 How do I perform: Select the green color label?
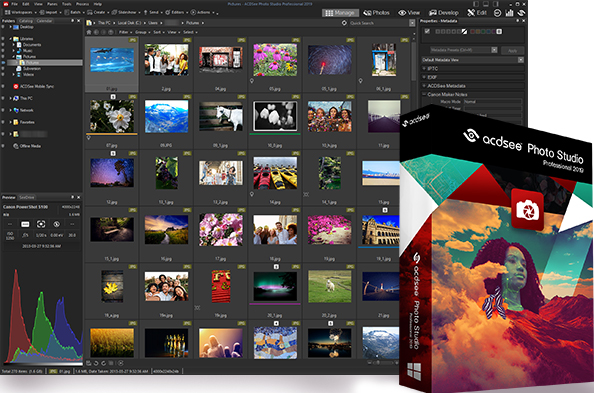pos(483,32)
